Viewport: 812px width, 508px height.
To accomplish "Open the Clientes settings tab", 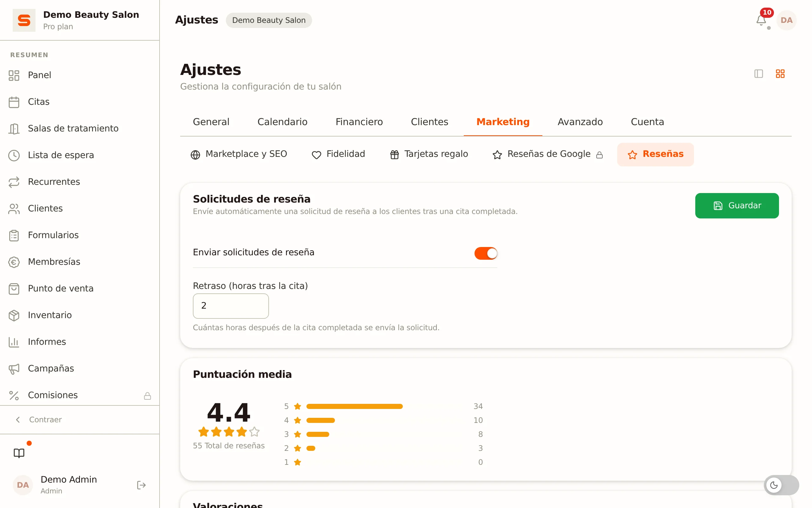I will (429, 122).
